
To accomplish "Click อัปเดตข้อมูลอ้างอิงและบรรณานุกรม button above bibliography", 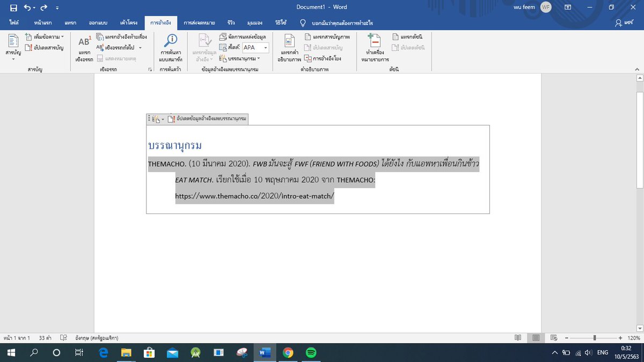I will click(207, 119).
